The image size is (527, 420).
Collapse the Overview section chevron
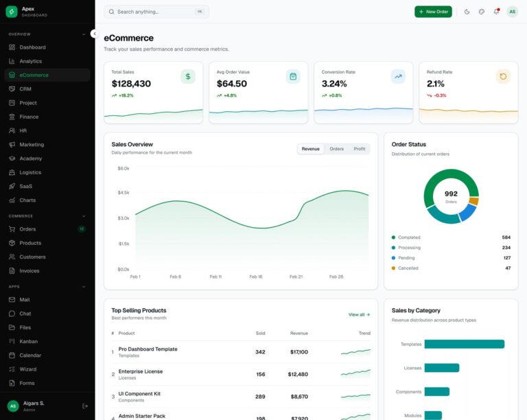84,34
